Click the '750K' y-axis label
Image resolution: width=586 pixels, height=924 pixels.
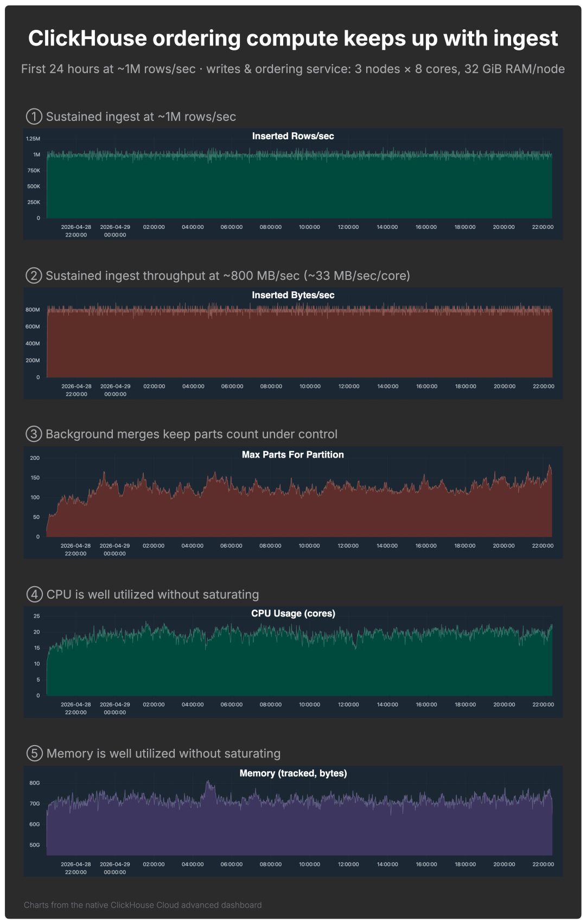tap(34, 170)
